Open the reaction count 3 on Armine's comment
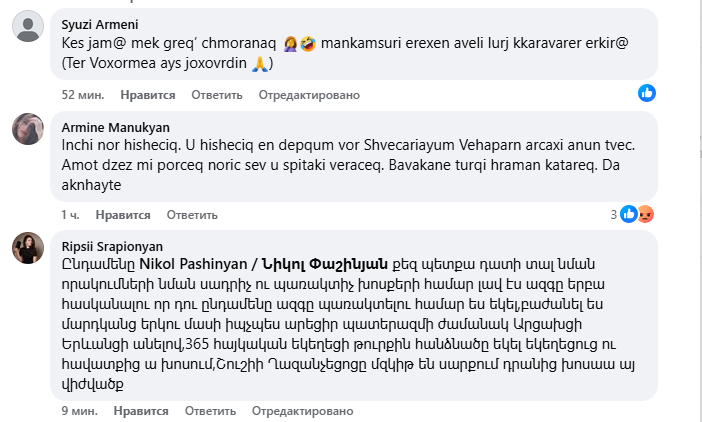The width and height of the screenshot is (702, 422). tap(614, 214)
